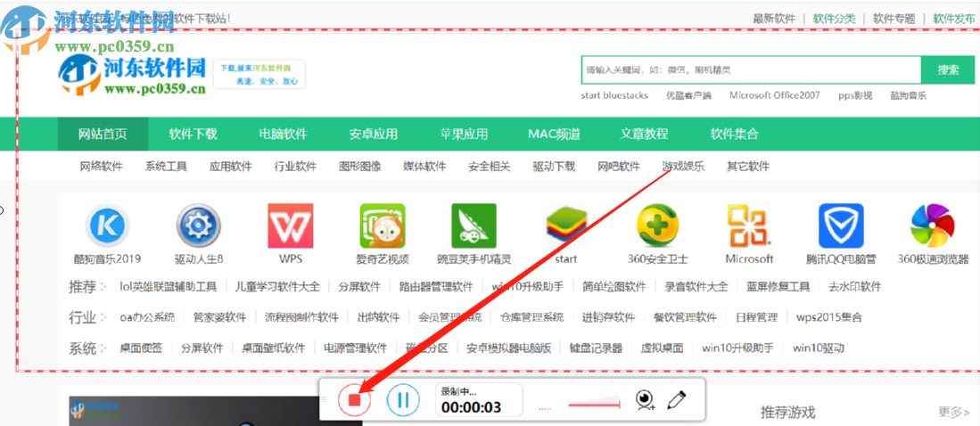Click the 优酷客户端 hot search link

[x=688, y=95]
